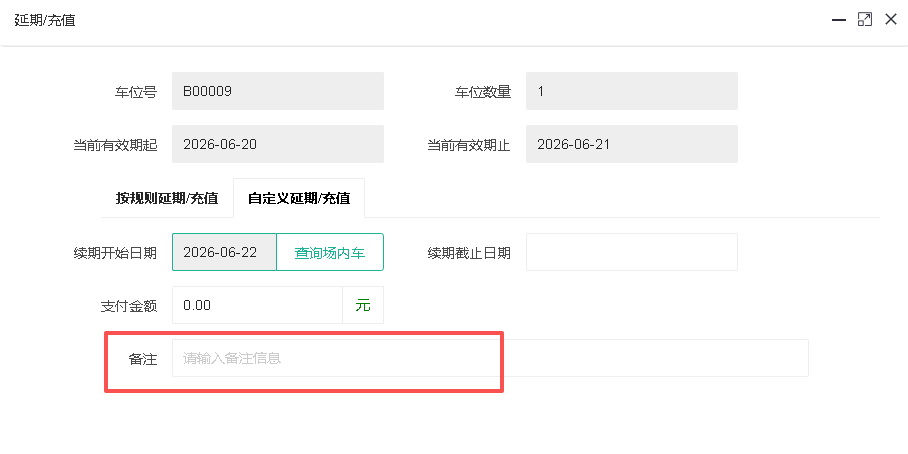908x454 pixels.
Task: Click the 车位数量 field showing 1
Action: [632, 91]
